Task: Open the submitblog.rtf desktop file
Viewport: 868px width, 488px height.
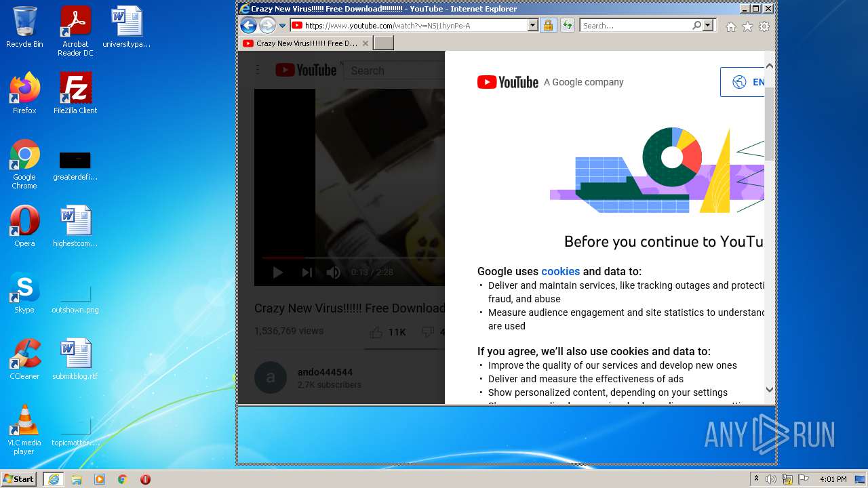Action: (x=75, y=359)
